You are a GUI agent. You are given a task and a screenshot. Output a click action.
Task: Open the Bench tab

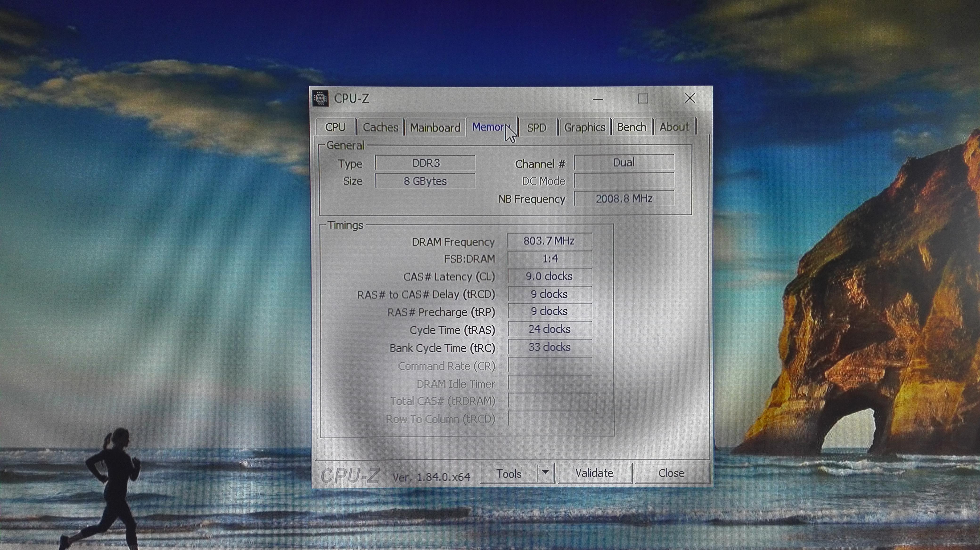[631, 127]
